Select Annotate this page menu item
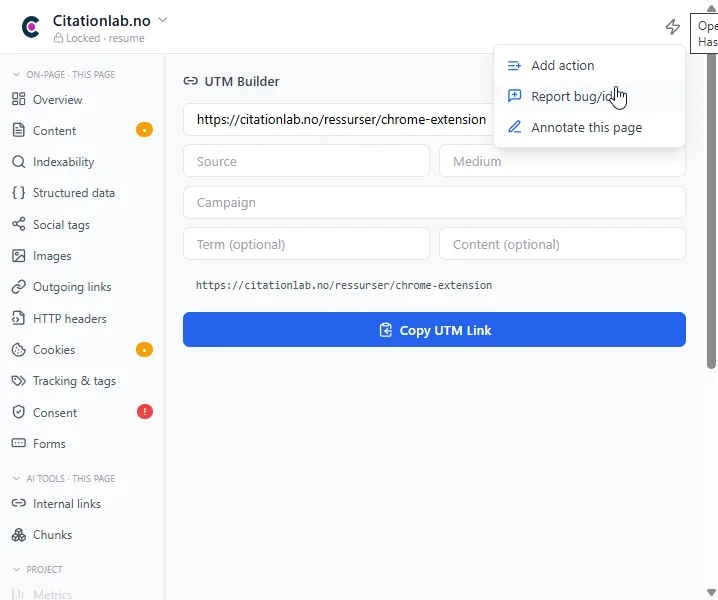The width and height of the screenshot is (718, 600). click(589, 127)
